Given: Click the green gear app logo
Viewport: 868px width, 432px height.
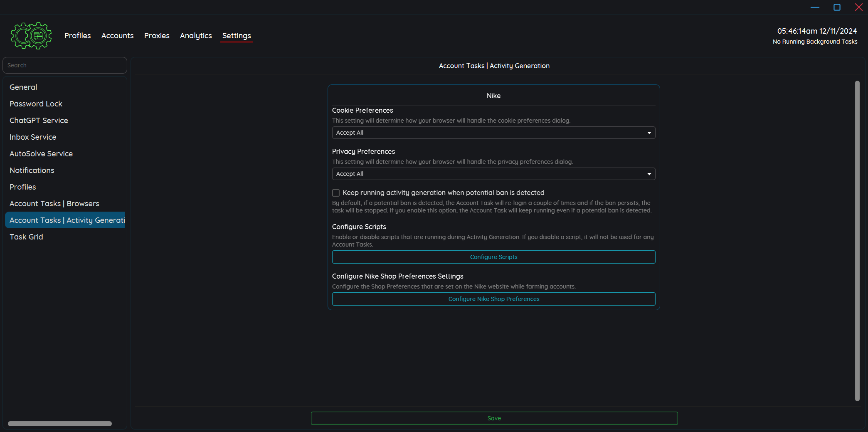Looking at the screenshot, I should coord(31,36).
